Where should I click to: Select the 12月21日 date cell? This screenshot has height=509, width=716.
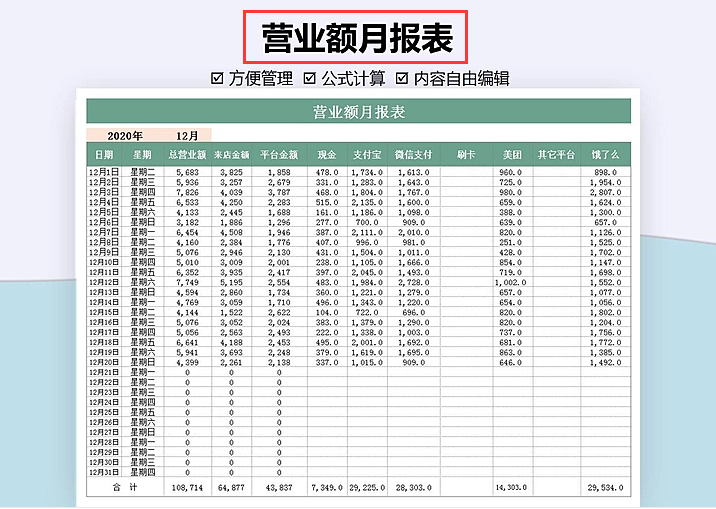(104, 373)
